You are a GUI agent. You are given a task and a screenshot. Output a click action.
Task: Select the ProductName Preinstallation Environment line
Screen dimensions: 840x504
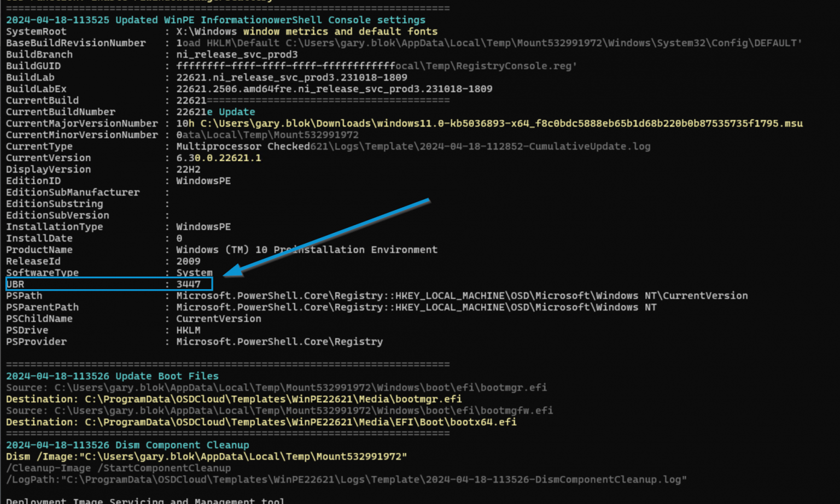click(x=306, y=249)
